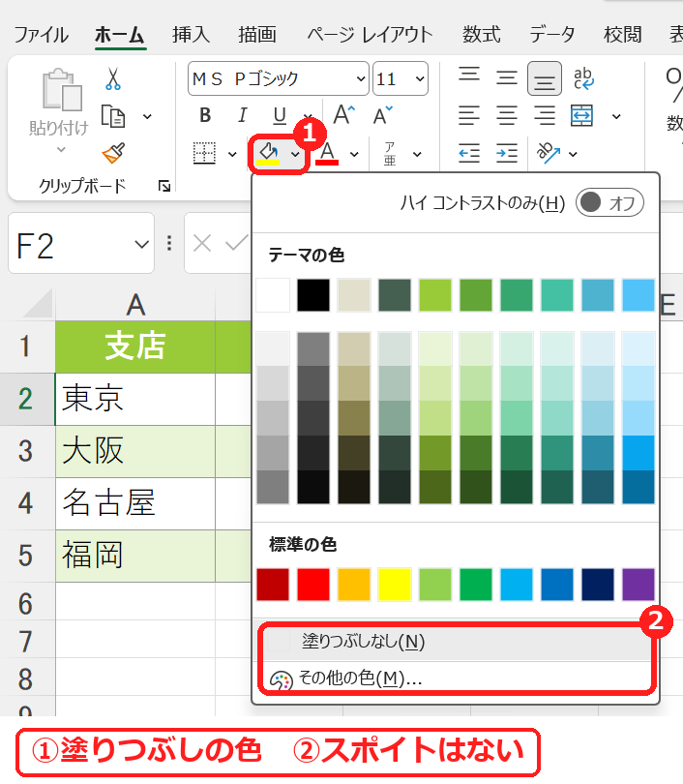This screenshot has height=784, width=683.
Task: Click the Fill Color paint bucket icon
Action: point(268,153)
